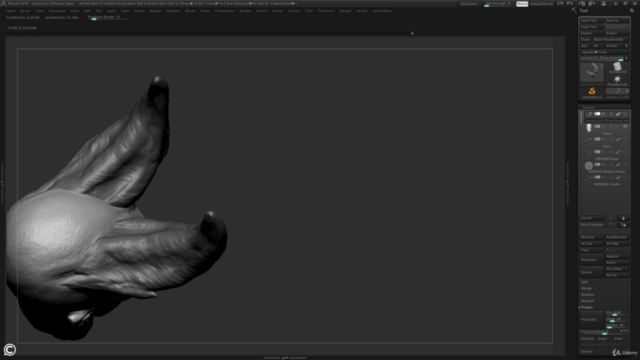Expand the Split section
This screenshot has height=360, width=640.
pyautogui.click(x=585, y=282)
